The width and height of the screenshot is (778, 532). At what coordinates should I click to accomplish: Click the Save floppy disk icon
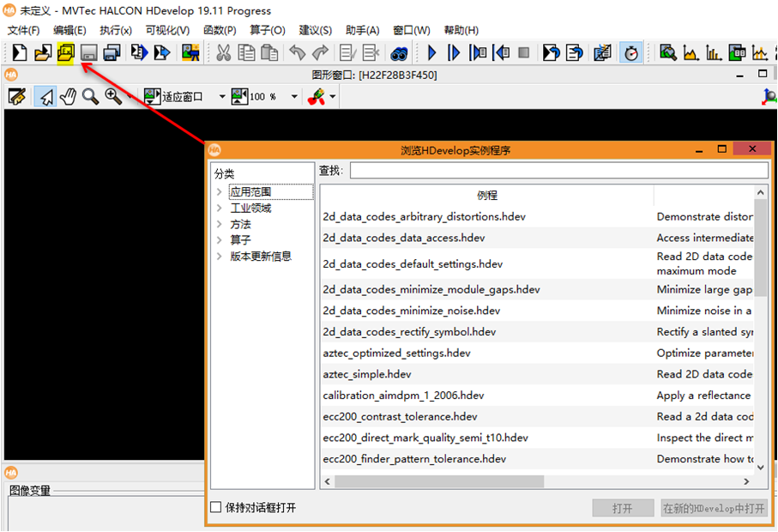click(x=89, y=52)
